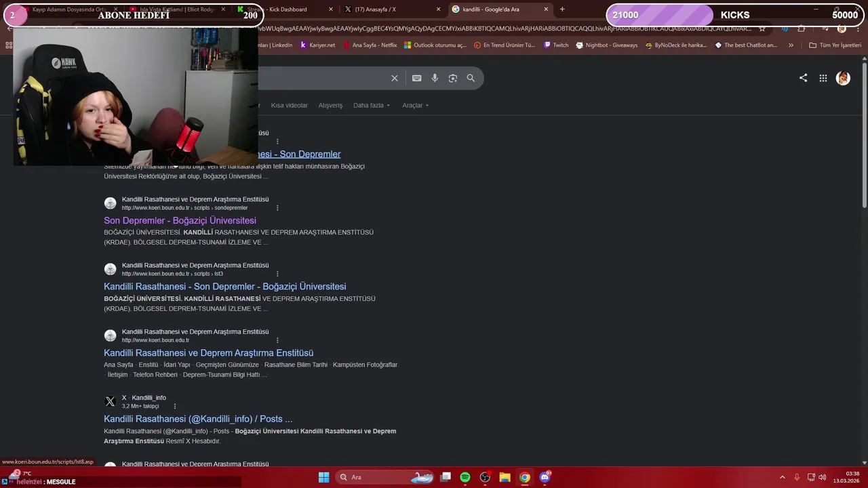
Task: Open Kandilli Rasathanesi - Son Depremler - Boğaziçi Üniversitesi link
Action: click(224, 287)
